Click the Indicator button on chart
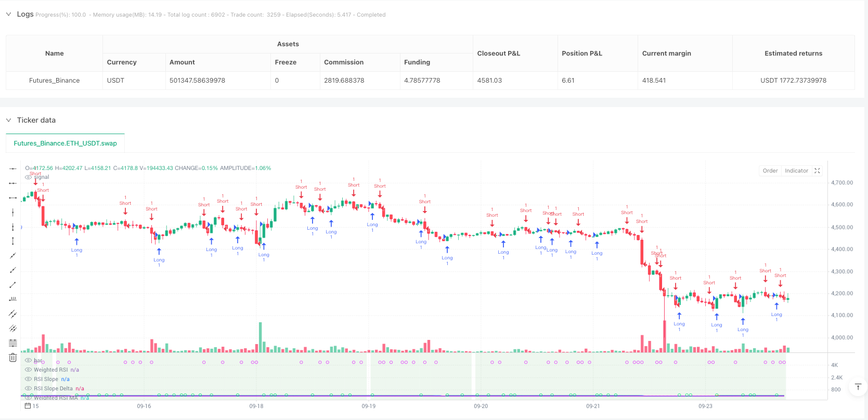The height and width of the screenshot is (420, 868). pyautogui.click(x=796, y=170)
